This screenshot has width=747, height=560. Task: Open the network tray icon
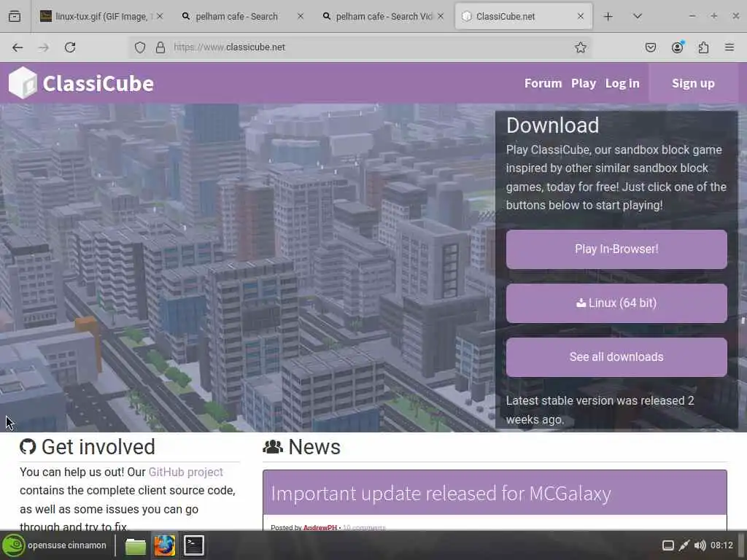pyautogui.click(x=684, y=545)
